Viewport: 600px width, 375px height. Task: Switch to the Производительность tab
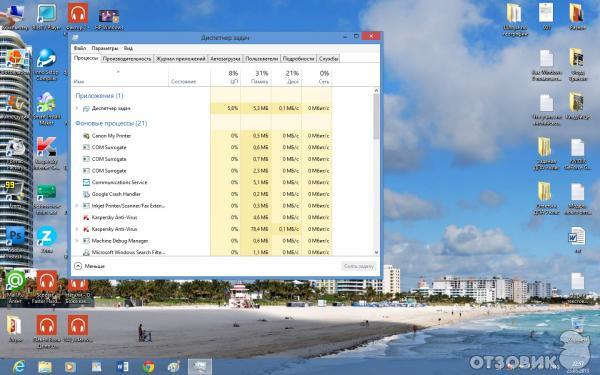[127, 59]
